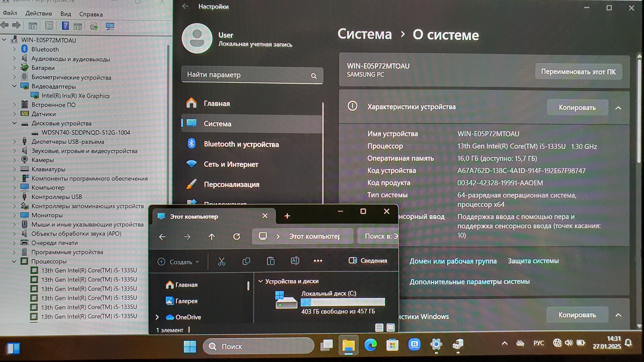Open Дополнительные параметры системы link
Image resolution: width=644 pixels, height=362 pixels.
pos(469,282)
